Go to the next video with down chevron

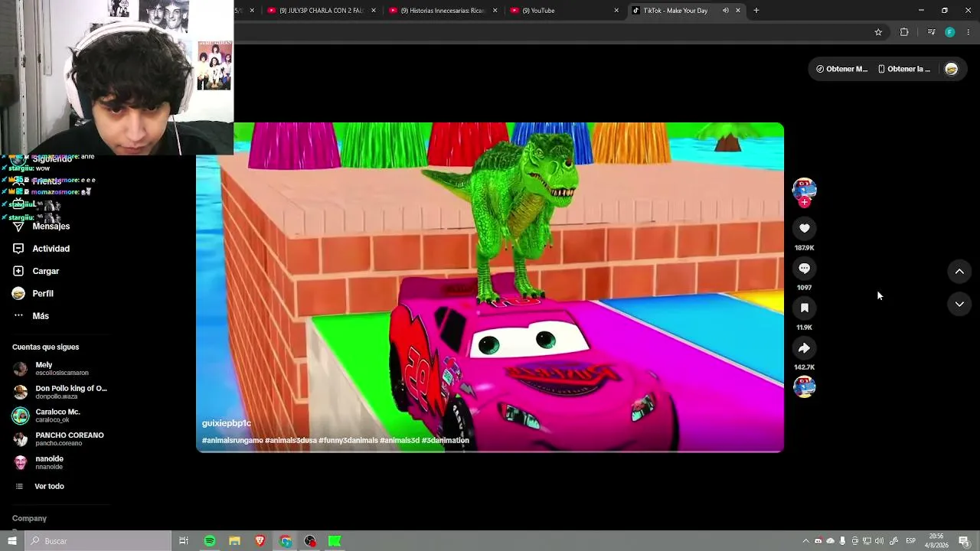coord(959,304)
